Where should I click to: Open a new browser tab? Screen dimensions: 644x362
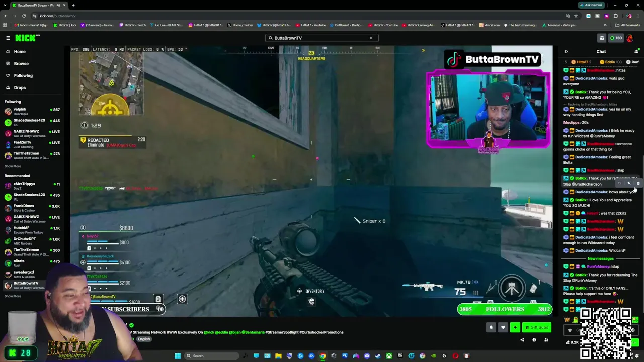(x=73, y=5)
